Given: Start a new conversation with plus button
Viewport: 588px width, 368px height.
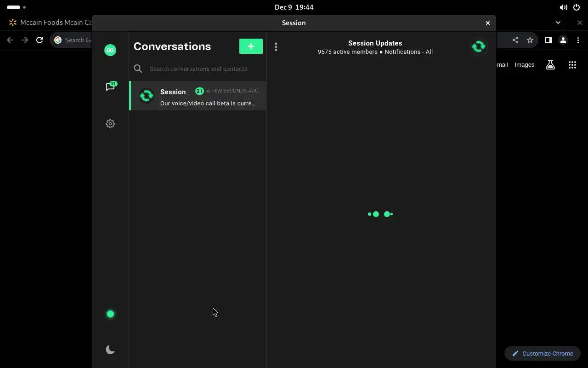Looking at the screenshot, I should [x=251, y=46].
